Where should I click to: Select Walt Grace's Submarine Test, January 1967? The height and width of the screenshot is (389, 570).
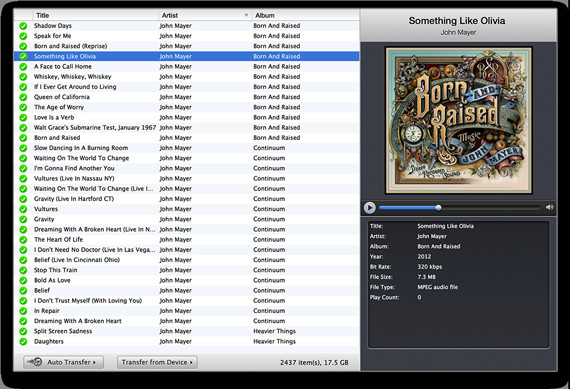95,128
